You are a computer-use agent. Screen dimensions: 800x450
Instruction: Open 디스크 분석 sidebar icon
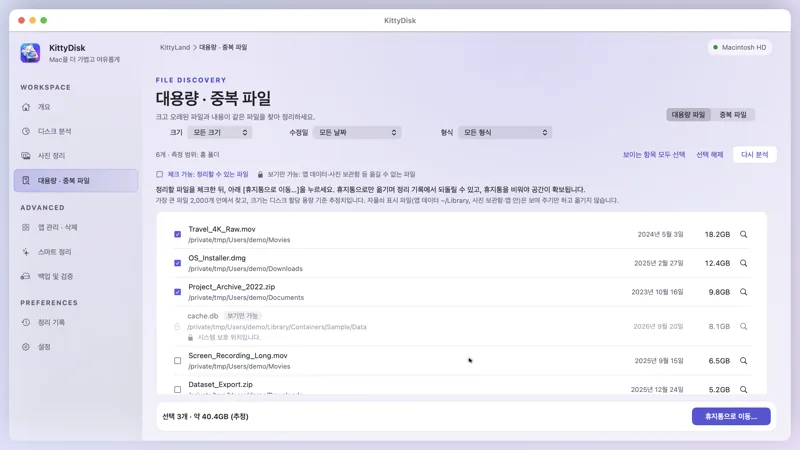(x=26, y=132)
